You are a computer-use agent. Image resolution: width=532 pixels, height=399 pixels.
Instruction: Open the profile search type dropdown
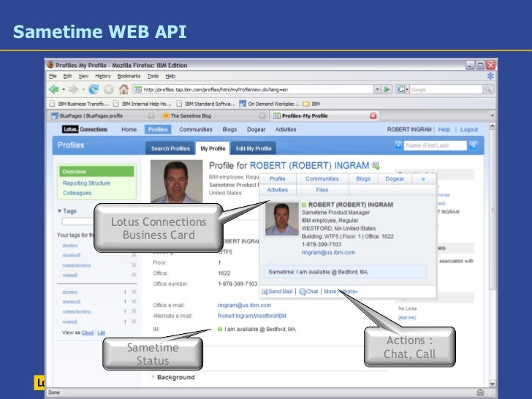[398, 145]
